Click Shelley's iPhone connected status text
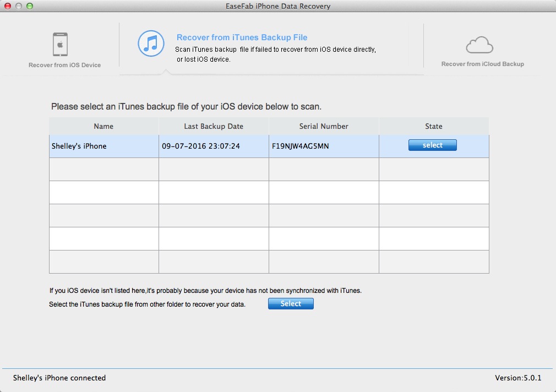The height and width of the screenshot is (392, 556). [x=59, y=378]
